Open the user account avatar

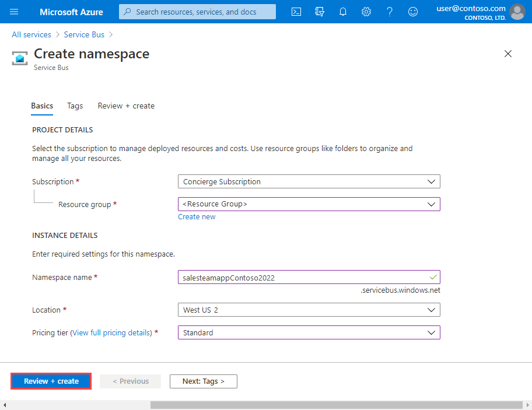click(x=517, y=12)
